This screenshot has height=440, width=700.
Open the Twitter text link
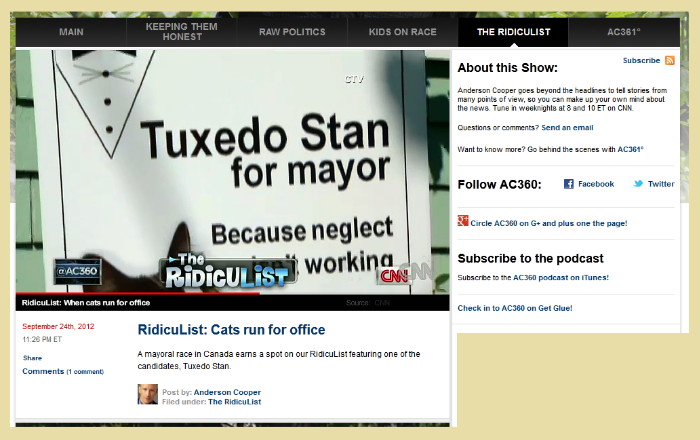click(x=661, y=184)
